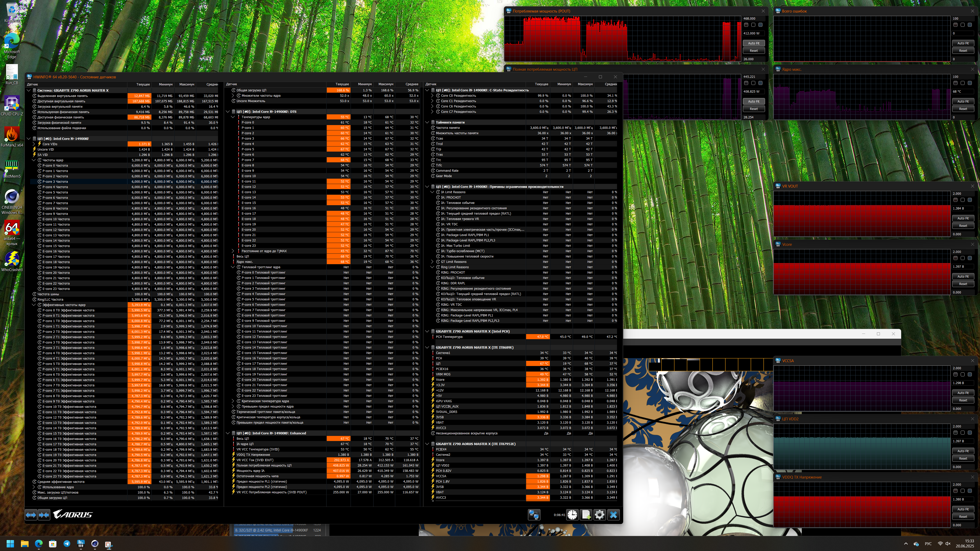This screenshot has width=980, height=551.
Task: Click the red color swatch in POUT graph
Action: [746, 25]
